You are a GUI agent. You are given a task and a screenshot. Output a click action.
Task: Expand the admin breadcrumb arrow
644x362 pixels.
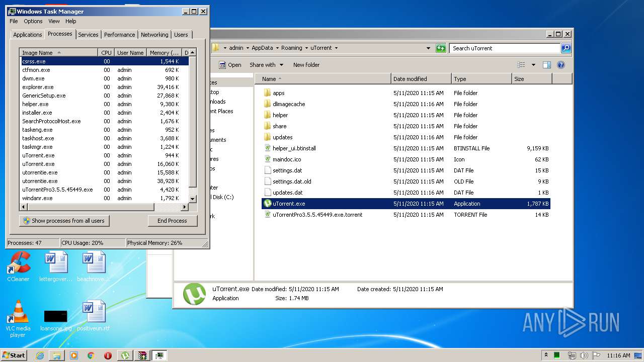(x=248, y=48)
